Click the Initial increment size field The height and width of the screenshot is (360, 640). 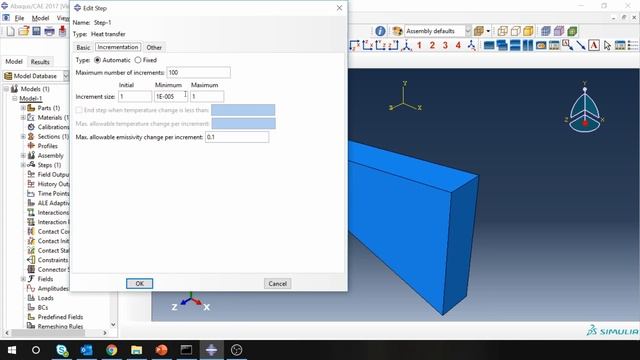pos(135,97)
